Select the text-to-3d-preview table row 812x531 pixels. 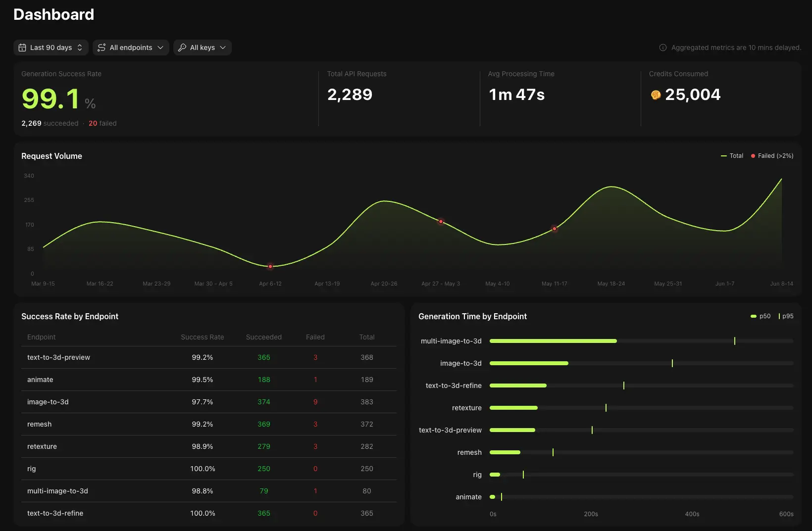pyautogui.click(x=209, y=357)
